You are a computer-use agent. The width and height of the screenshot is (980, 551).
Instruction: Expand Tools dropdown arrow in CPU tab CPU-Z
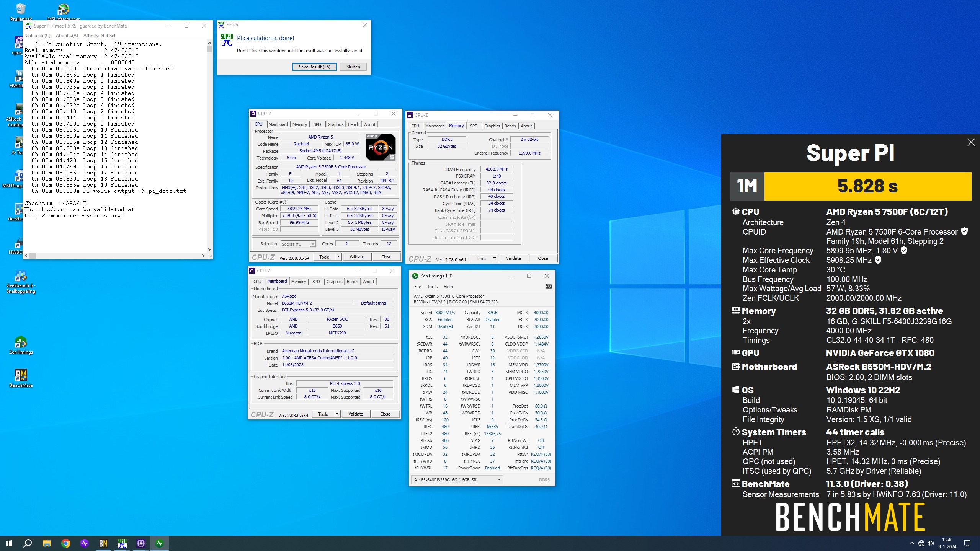338,257
